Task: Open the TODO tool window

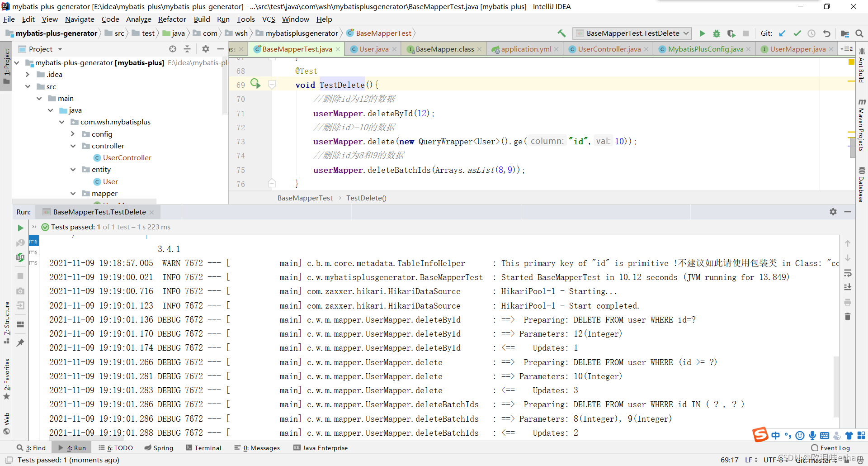Action: 116,448
